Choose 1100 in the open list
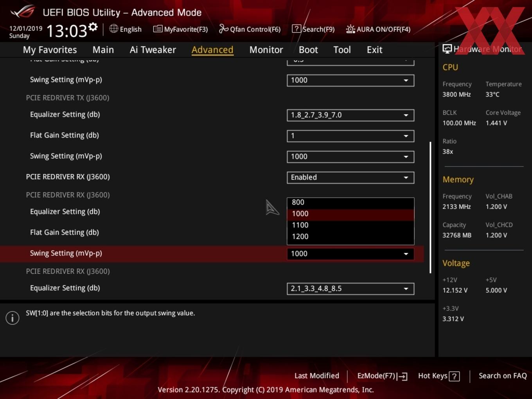532x399 pixels. [350, 225]
